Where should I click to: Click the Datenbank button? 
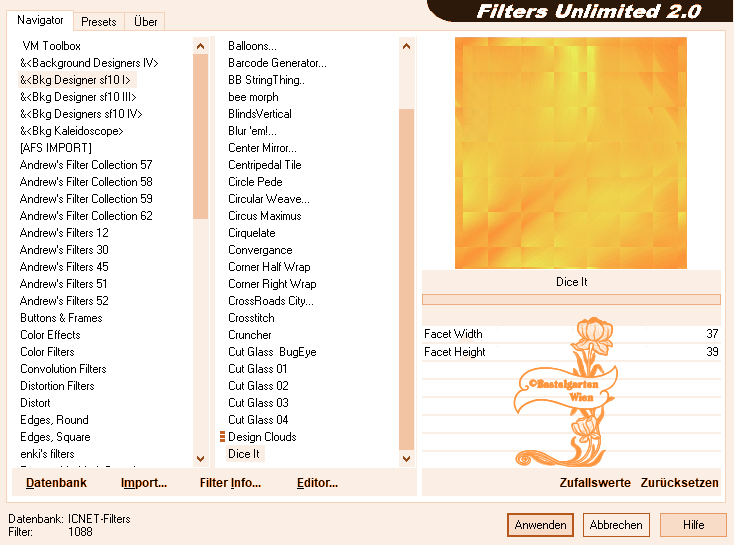coord(56,483)
